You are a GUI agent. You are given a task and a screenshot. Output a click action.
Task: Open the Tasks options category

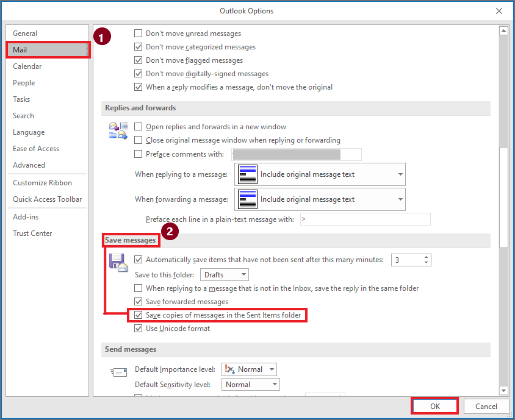click(48, 99)
